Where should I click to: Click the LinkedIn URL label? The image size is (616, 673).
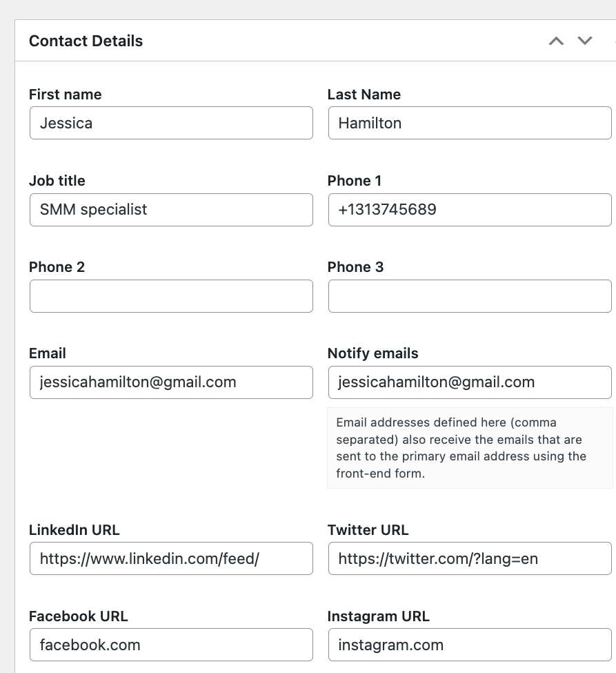(74, 530)
